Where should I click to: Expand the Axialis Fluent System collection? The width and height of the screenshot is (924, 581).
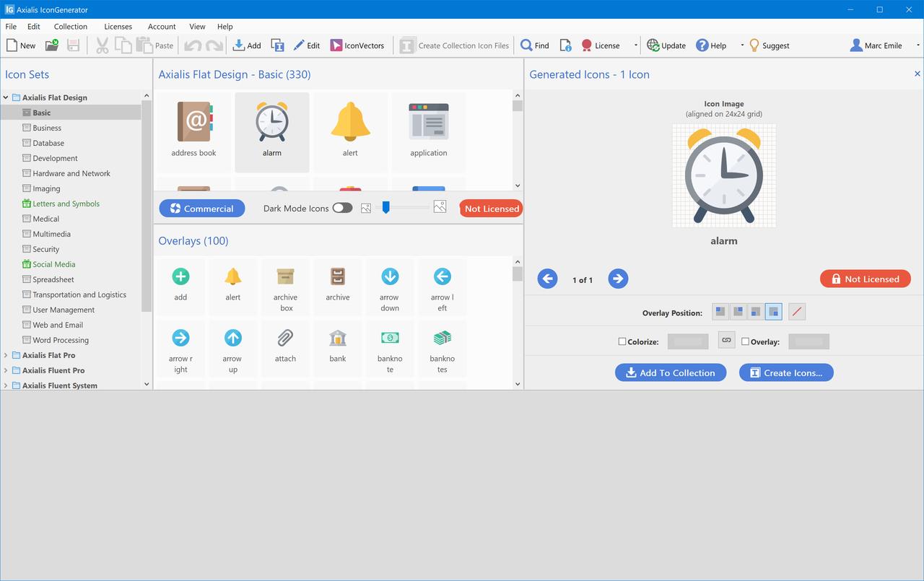pyautogui.click(x=5, y=385)
